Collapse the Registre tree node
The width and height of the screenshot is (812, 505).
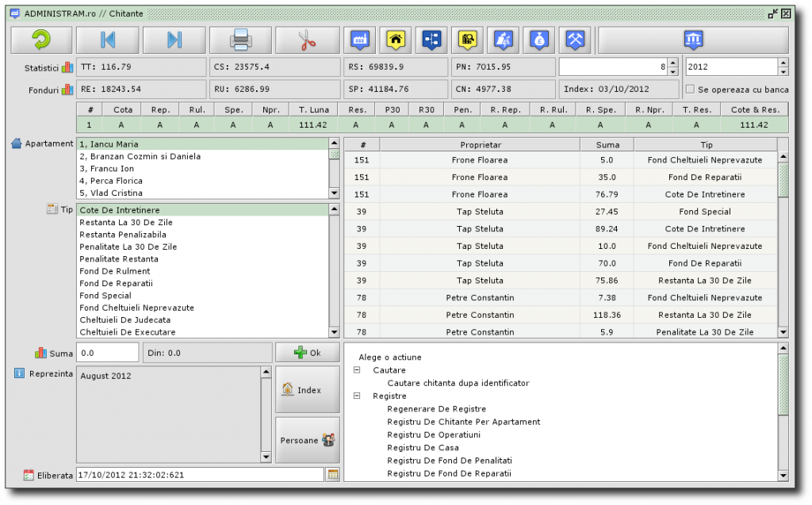(357, 396)
